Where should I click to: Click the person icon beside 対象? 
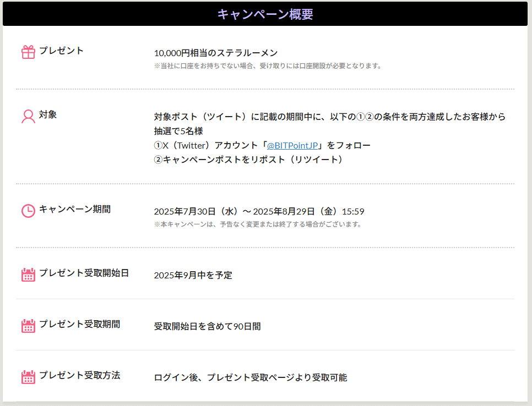click(28, 116)
